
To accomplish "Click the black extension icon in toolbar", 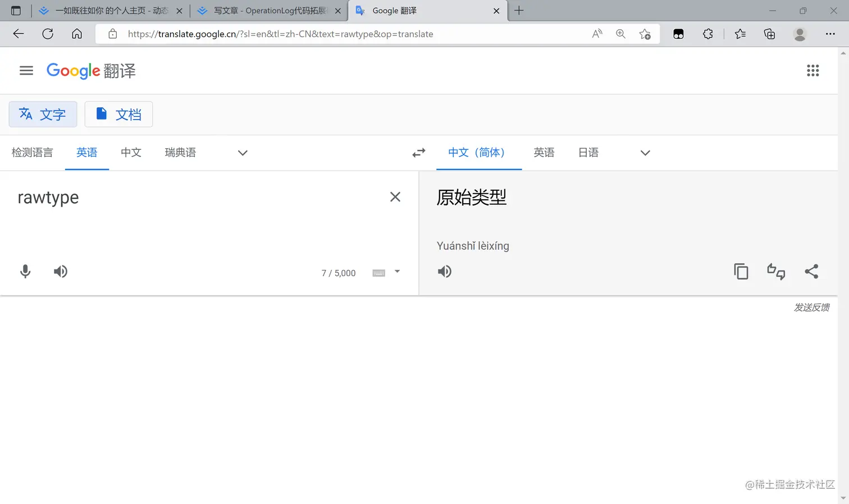I will (x=678, y=34).
